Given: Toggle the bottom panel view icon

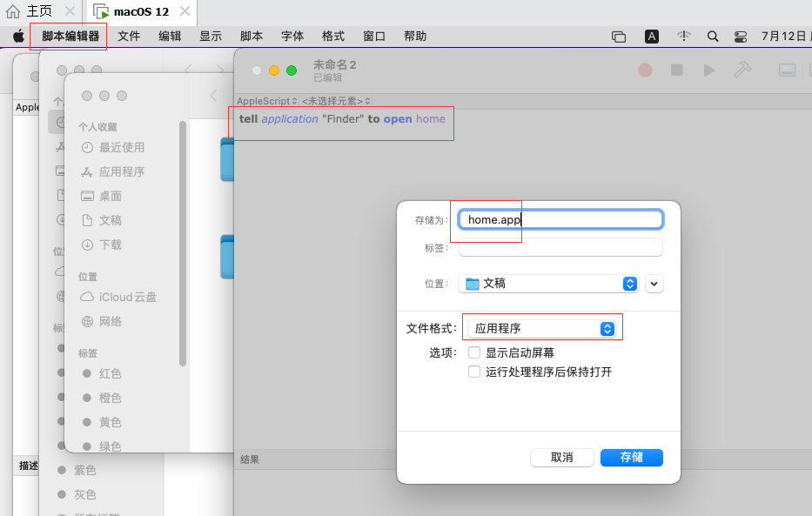Looking at the screenshot, I should point(787,70).
